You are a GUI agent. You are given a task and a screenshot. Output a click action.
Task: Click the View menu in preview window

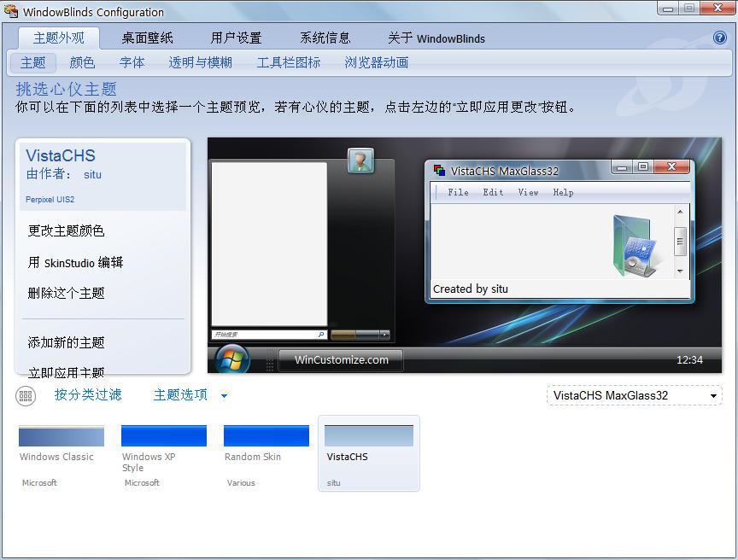click(528, 192)
